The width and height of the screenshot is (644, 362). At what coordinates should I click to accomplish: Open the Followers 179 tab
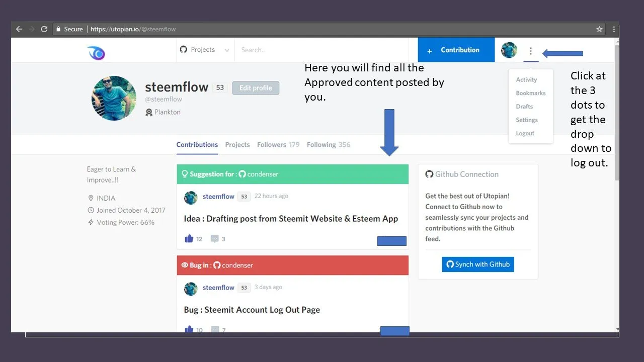278,145
